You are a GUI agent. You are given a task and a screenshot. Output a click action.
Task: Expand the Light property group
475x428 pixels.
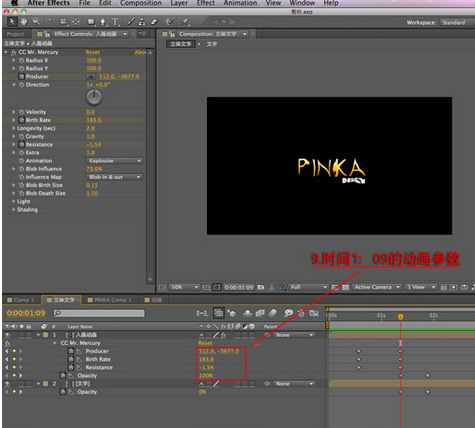coord(14,201)
